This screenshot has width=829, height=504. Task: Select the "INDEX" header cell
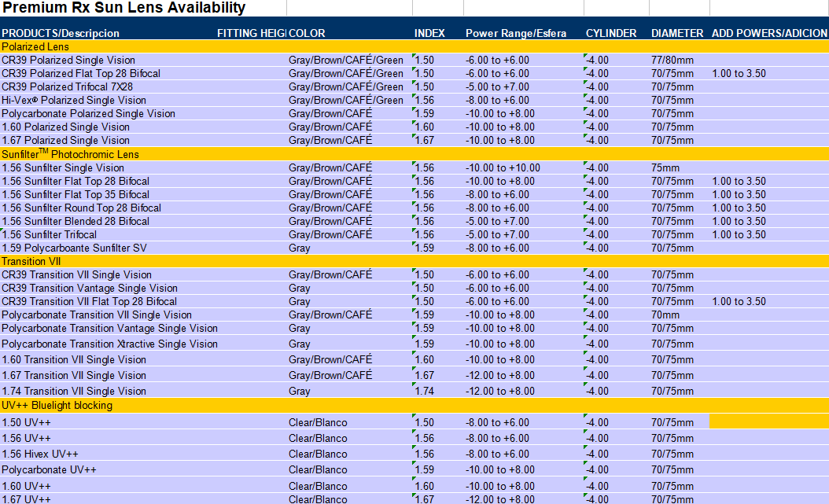[x=429, y=33]
